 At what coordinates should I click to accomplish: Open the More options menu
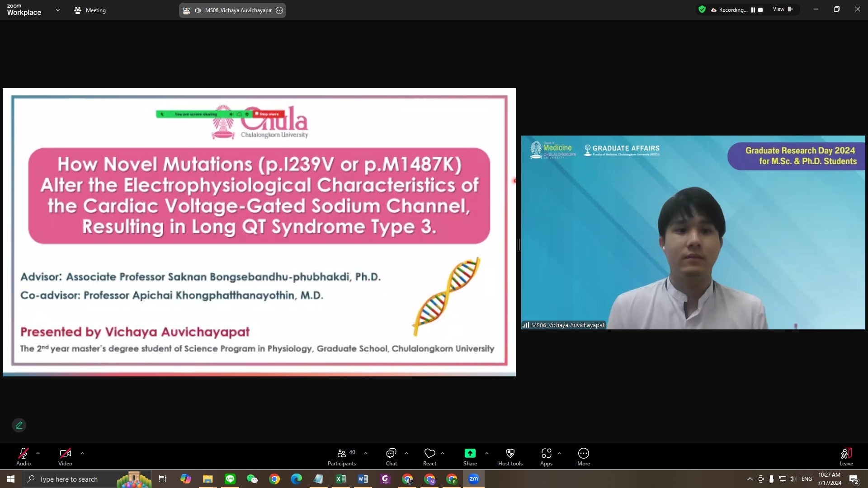coord(583,456)
